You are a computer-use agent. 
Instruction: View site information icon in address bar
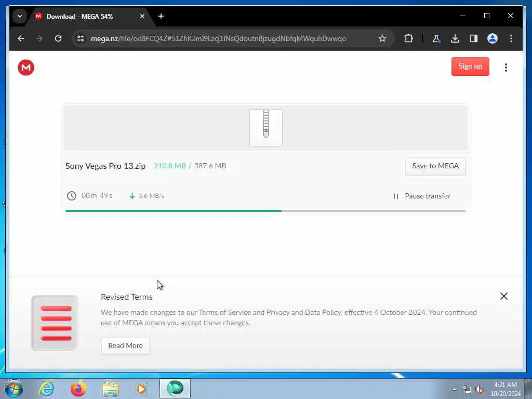pyautogui.click(x=81, y=38)
